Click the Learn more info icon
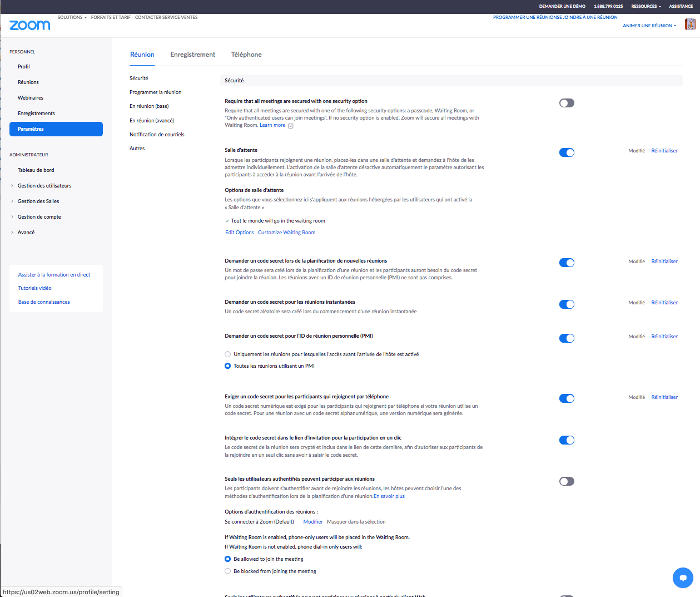 tap(290, 126)
